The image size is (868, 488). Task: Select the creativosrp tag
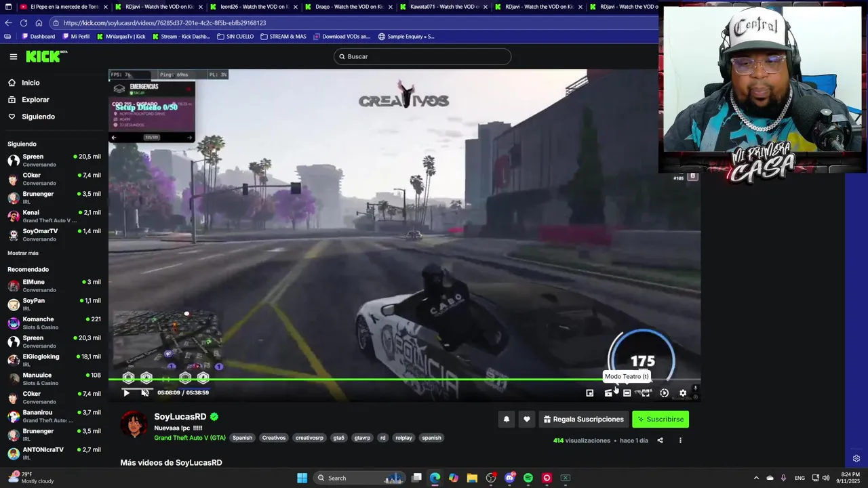tap(309, 438)
